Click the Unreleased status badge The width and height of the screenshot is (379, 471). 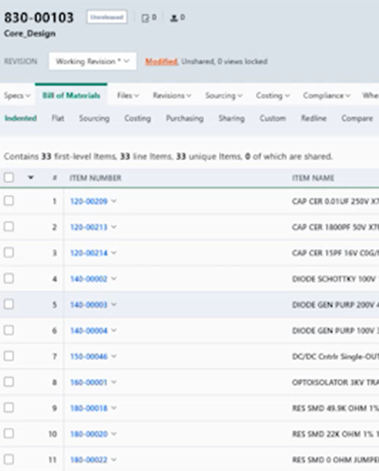(x=107, y=17)
